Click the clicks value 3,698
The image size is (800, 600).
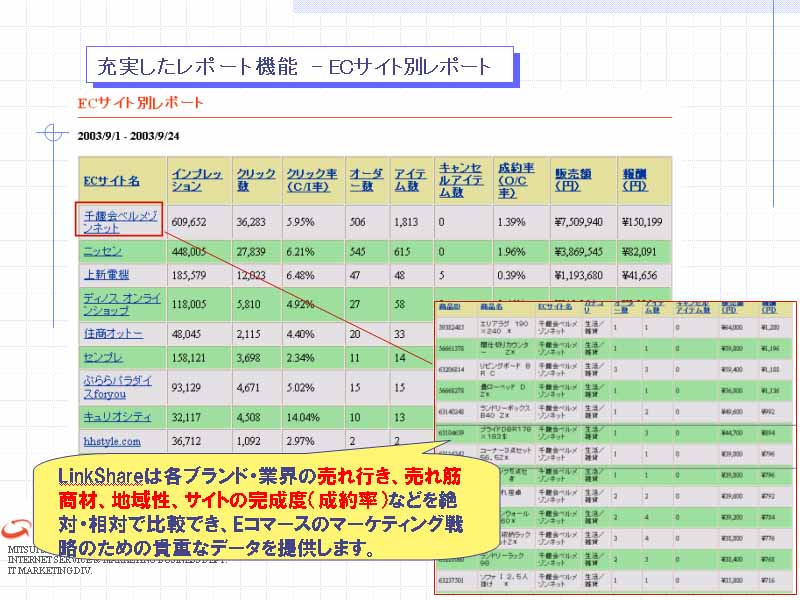coord(248,358)
